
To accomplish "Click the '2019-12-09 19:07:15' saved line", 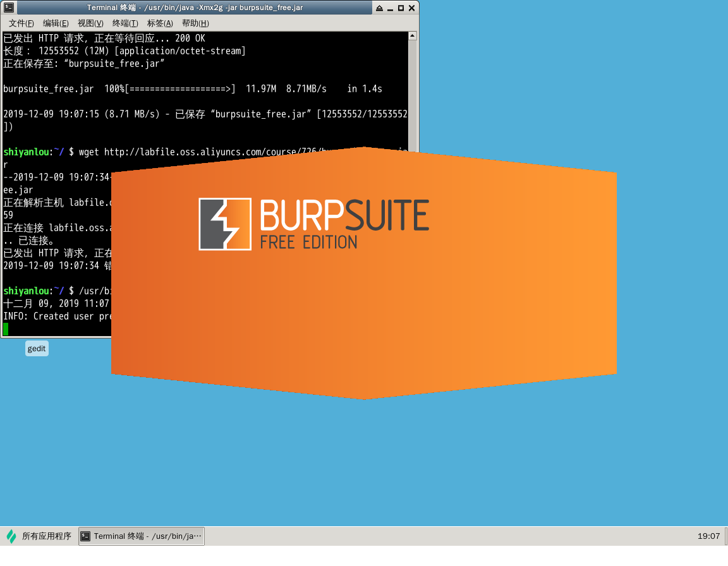I will (205, 114).
